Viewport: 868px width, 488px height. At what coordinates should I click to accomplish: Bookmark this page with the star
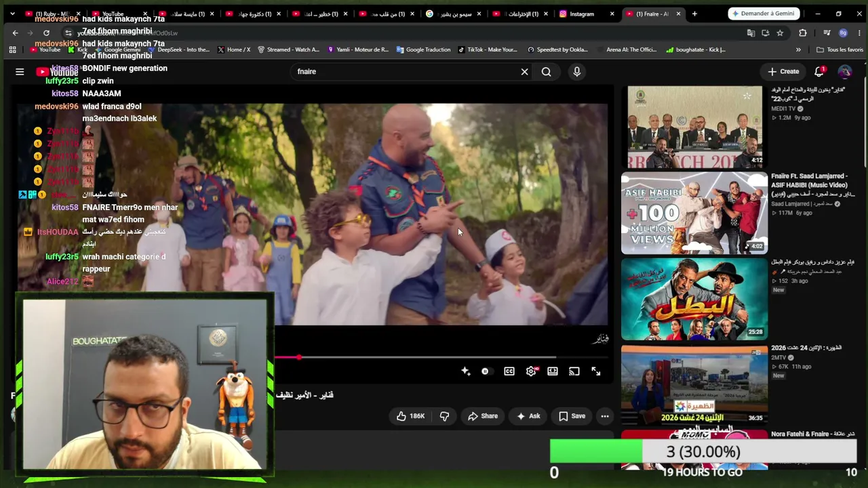click(780, 33)
